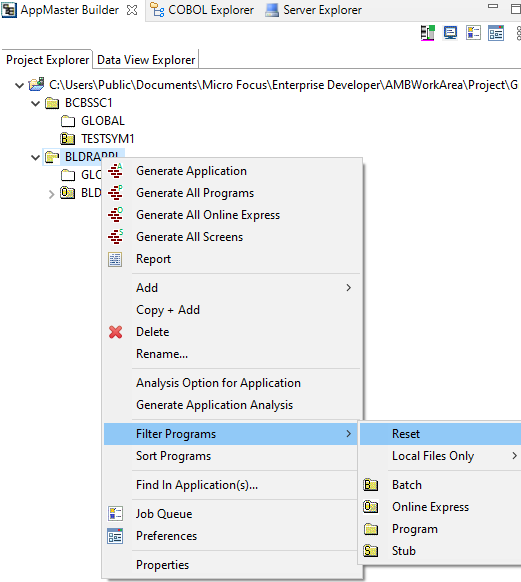Click the Online Express filter icon in submenu
Image resolution: width=521 pixels, height=582 pixels.
[x=371, y=507]
